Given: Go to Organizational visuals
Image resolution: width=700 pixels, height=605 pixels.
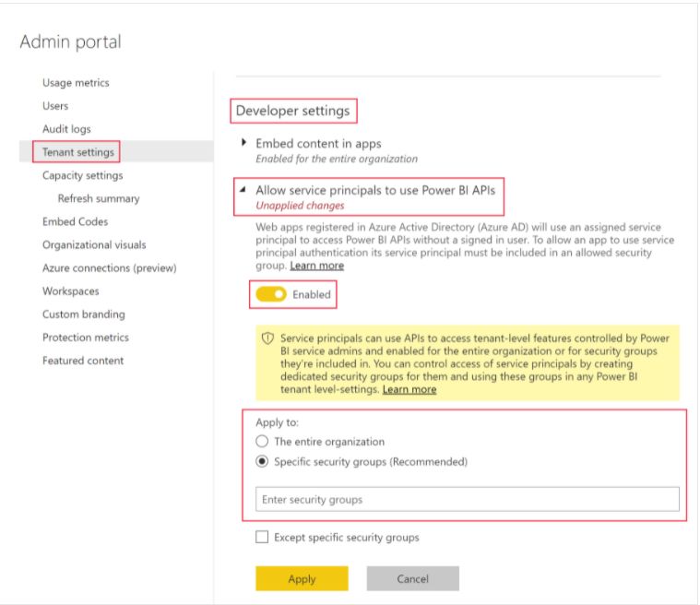Looking at the screenshot, I should click(x=94, y=244).
